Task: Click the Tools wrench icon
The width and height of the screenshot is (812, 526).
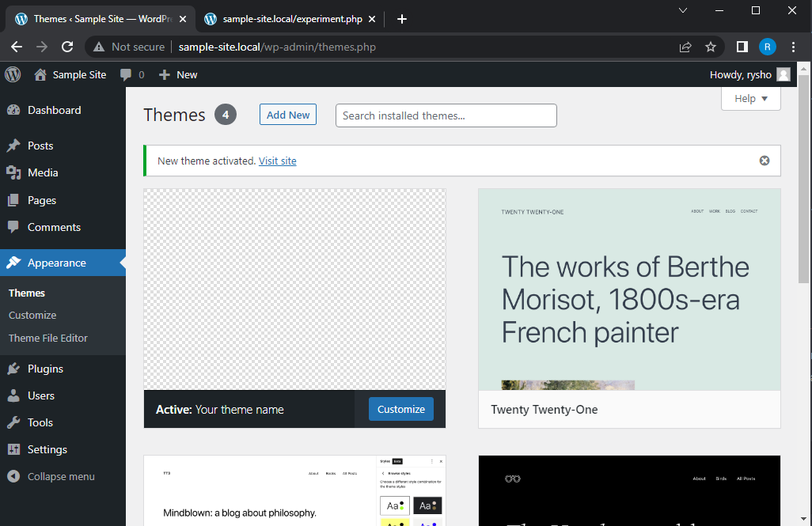Action: (13, 422)
